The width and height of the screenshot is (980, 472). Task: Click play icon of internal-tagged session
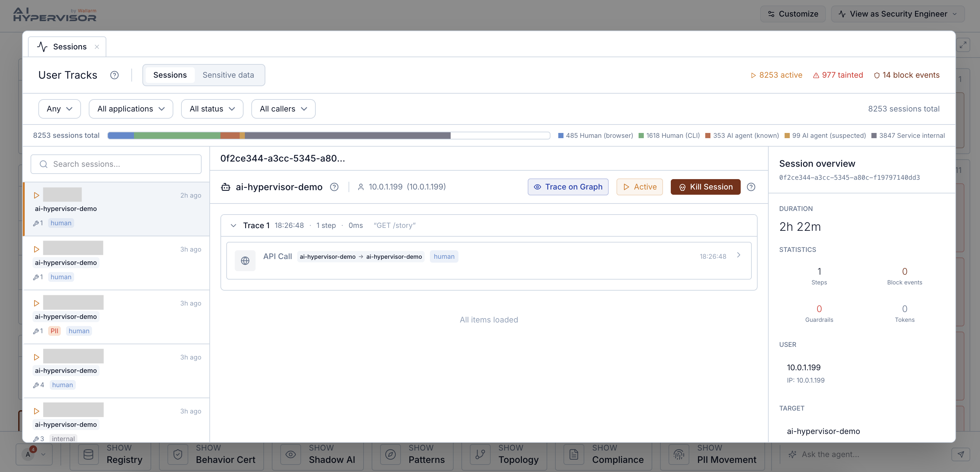(36, 411)
